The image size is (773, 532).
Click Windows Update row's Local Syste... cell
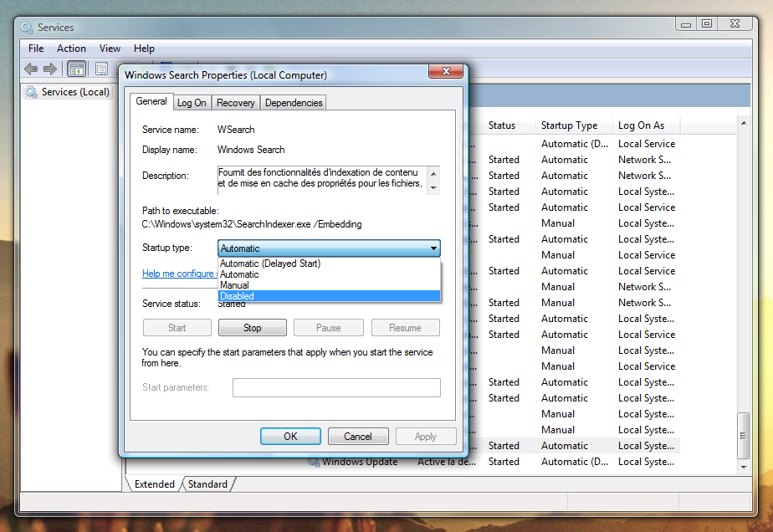647,462
